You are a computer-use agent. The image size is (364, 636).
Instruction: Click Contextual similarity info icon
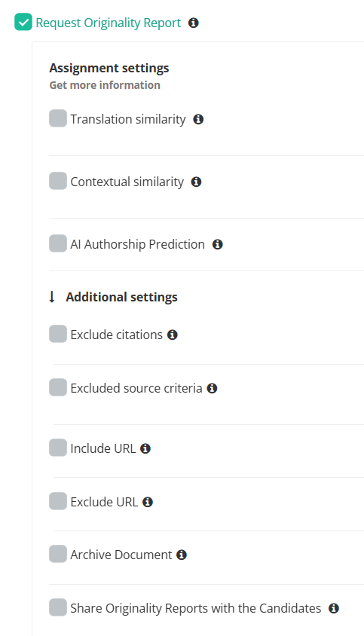196,182
